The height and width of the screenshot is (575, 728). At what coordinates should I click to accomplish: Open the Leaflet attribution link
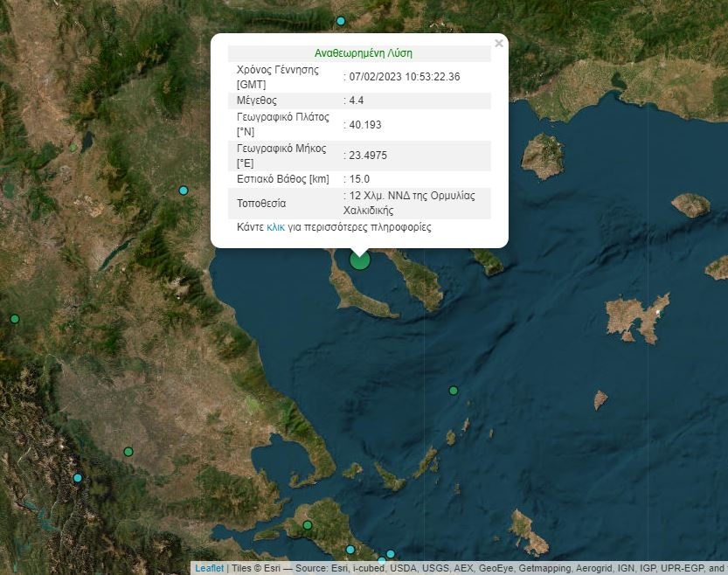(209, 568)
